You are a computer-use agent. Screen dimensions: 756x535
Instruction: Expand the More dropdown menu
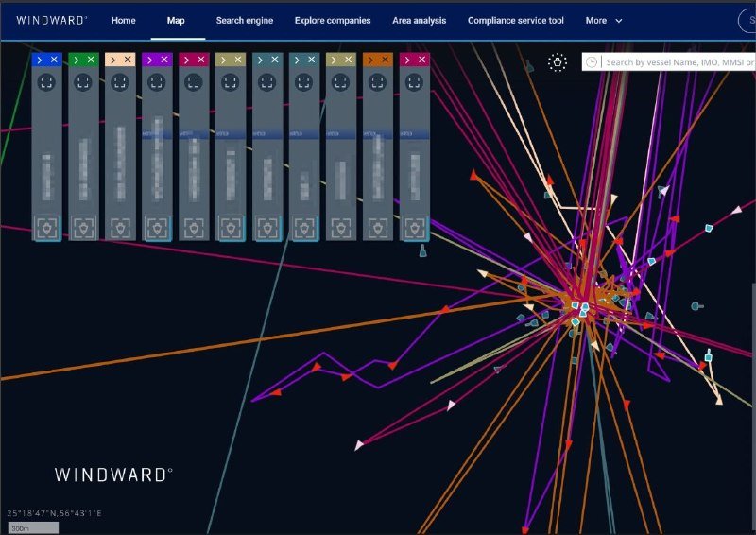point(604,20)
